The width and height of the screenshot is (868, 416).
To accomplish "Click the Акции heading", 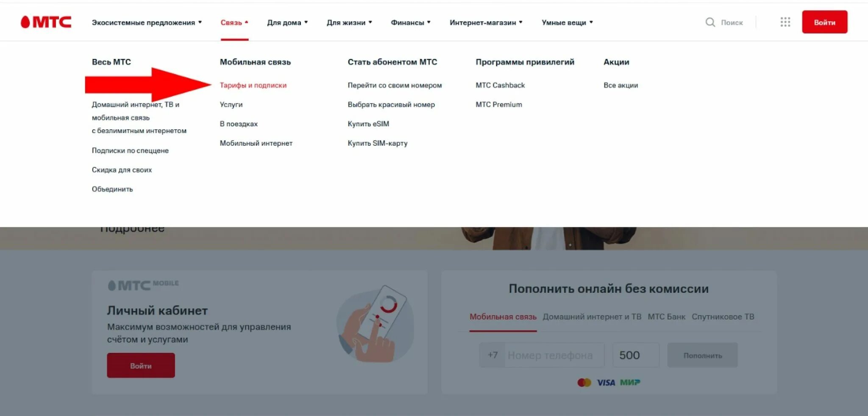I will click(x=616, y=62).
